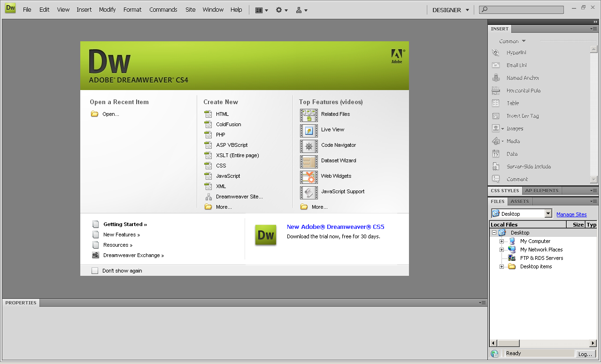Open the Layout dropdown in the toolbar
The height and width of the screenshot is (364, 601).
click(x=262, y=10)
